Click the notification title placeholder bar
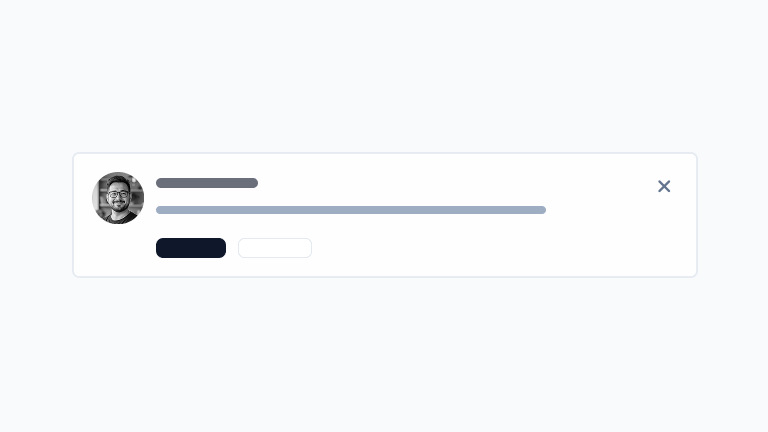The image size is (768, 432). point(207,183)
